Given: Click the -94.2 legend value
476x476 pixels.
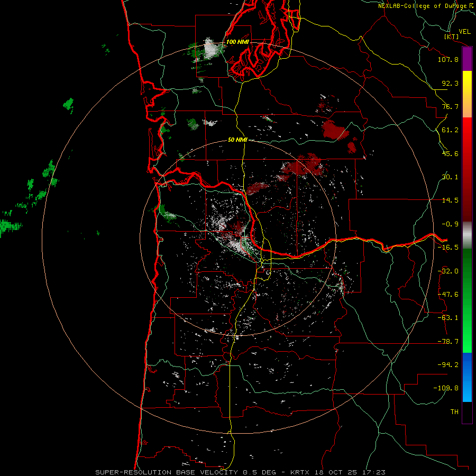Looking at the screenshot, I should [x=448, y=364].
